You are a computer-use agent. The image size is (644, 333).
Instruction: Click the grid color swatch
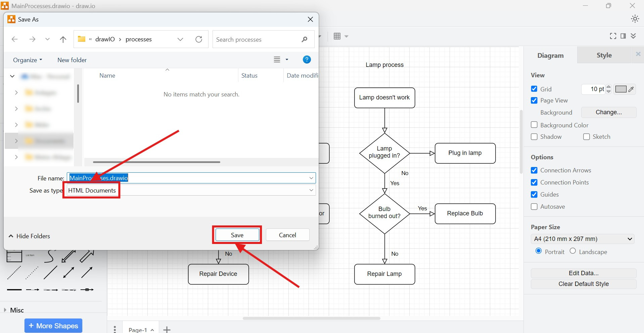[621, 89]
